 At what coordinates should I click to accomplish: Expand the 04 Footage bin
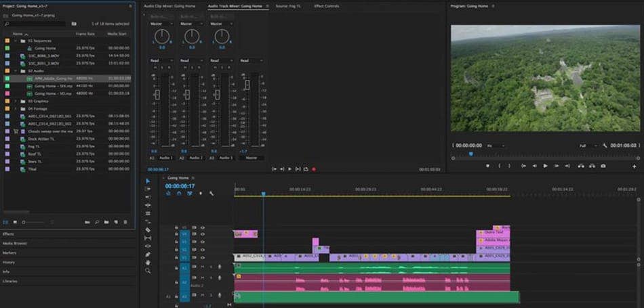pyautogui.click(x=16, y=109)
